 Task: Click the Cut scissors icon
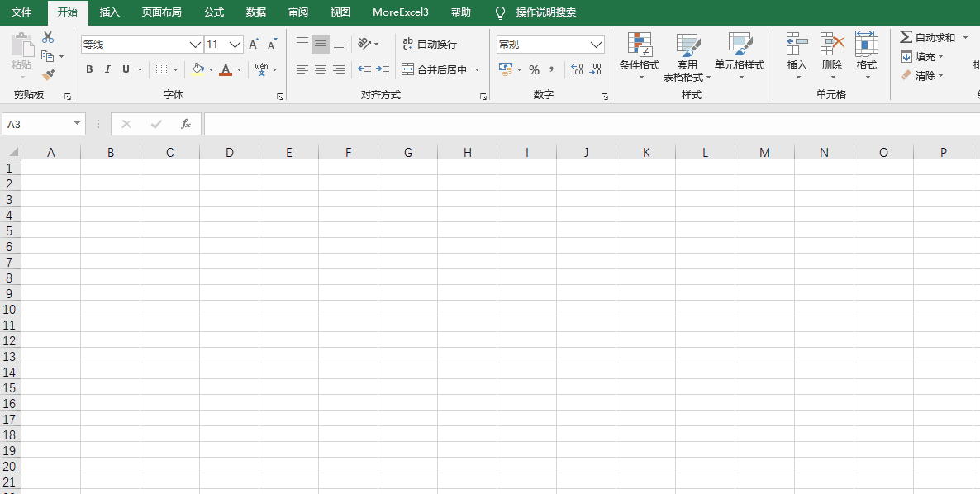click(48, 37)
